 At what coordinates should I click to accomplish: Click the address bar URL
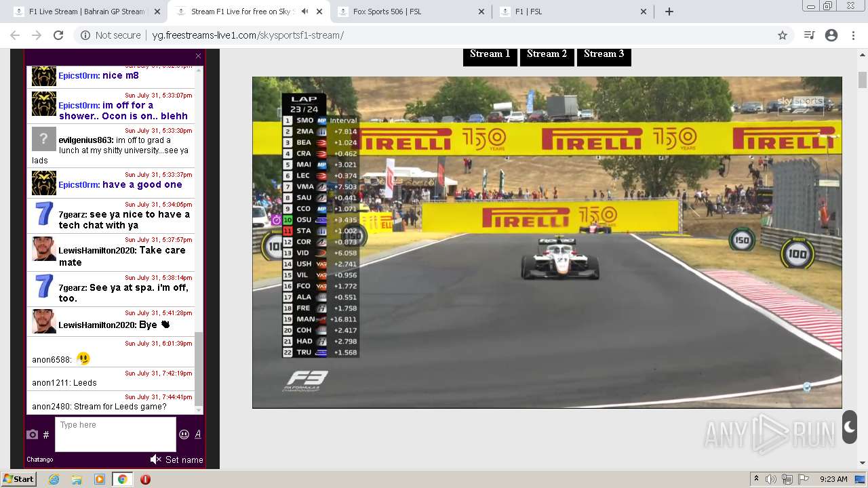click(x=248, y=35)
